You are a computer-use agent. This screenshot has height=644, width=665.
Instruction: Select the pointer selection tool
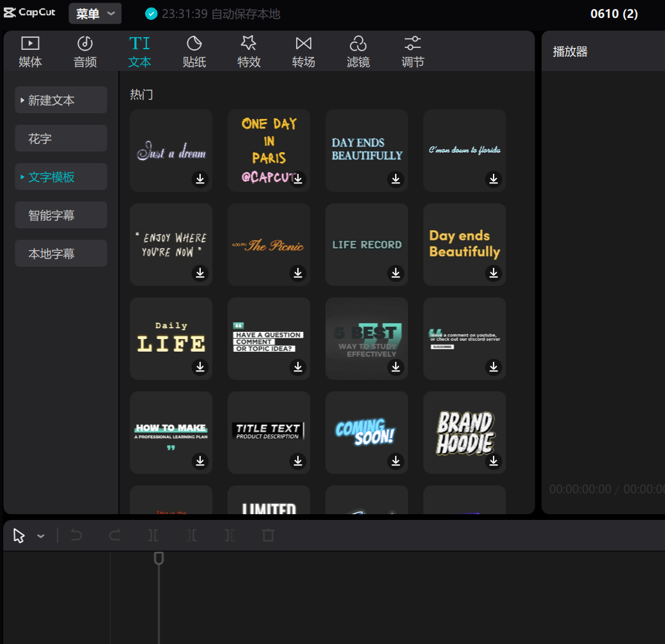point(19,535)
